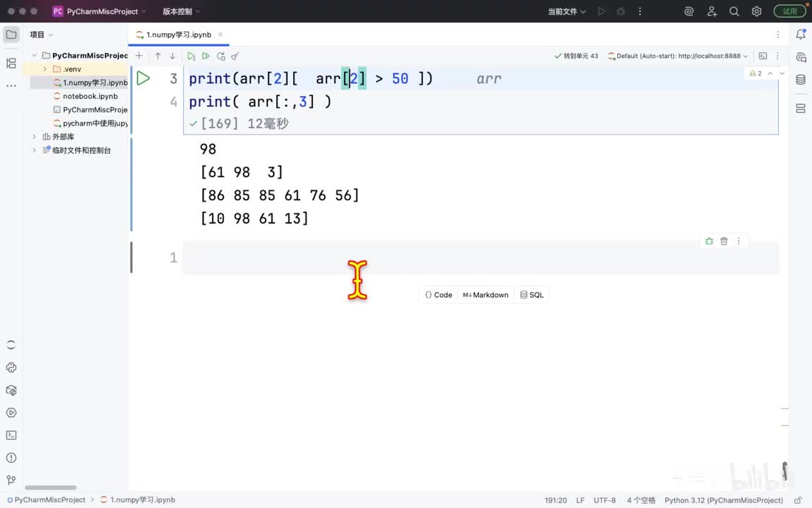Open Search Everywhere magnifier
Image resolution: width=812 pixels, height=508 pixels.
pos(734,11)
